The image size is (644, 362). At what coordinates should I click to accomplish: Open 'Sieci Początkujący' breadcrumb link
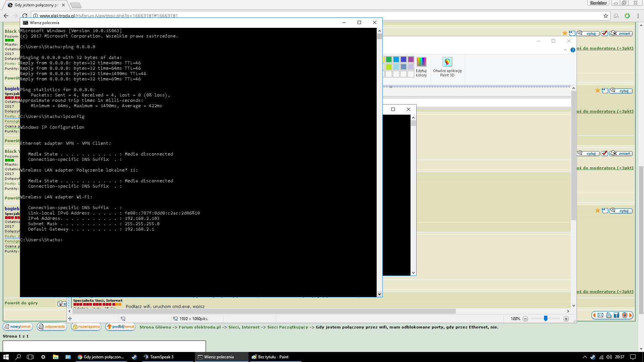point(287,327)
